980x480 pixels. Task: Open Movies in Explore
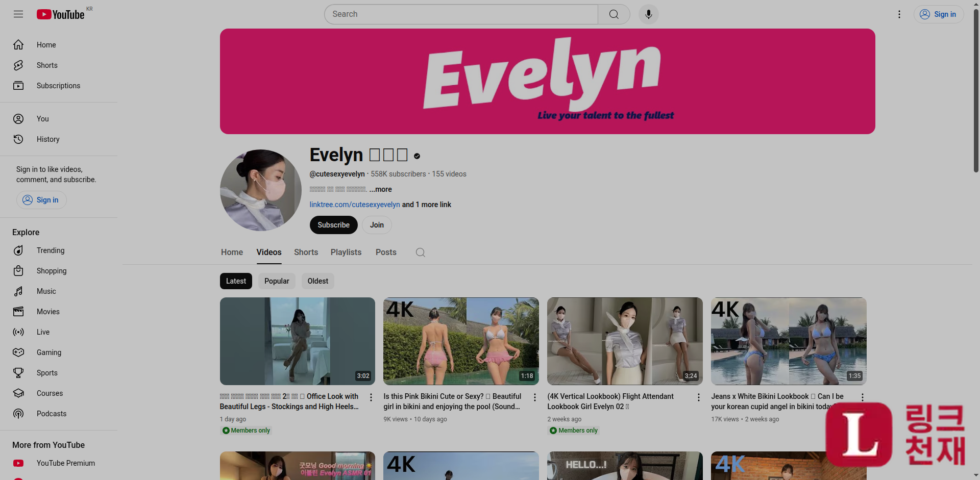(x=59, y=312)
